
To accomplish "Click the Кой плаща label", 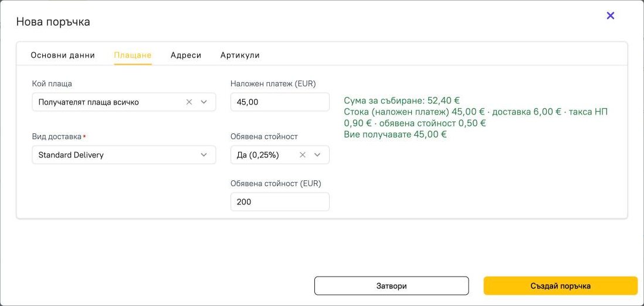I will tap(52, 83).
